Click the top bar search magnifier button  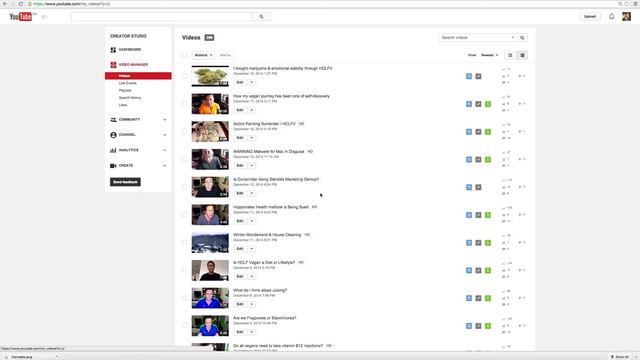(x=262, y=17)
